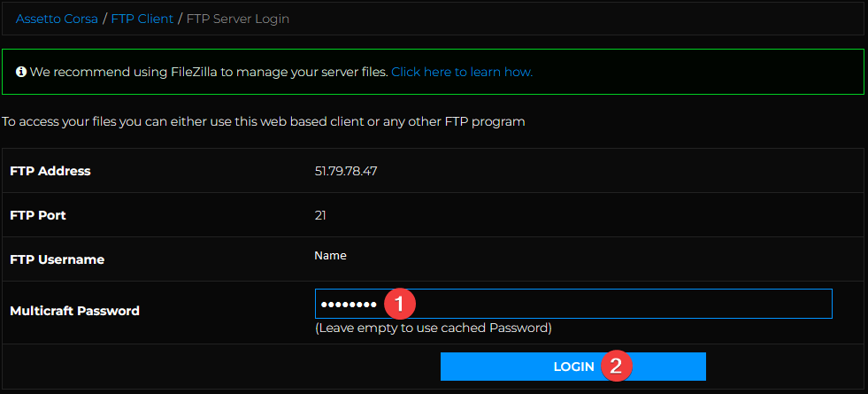
Task: Click the Multicraft Password label
Action: (74, 311)
